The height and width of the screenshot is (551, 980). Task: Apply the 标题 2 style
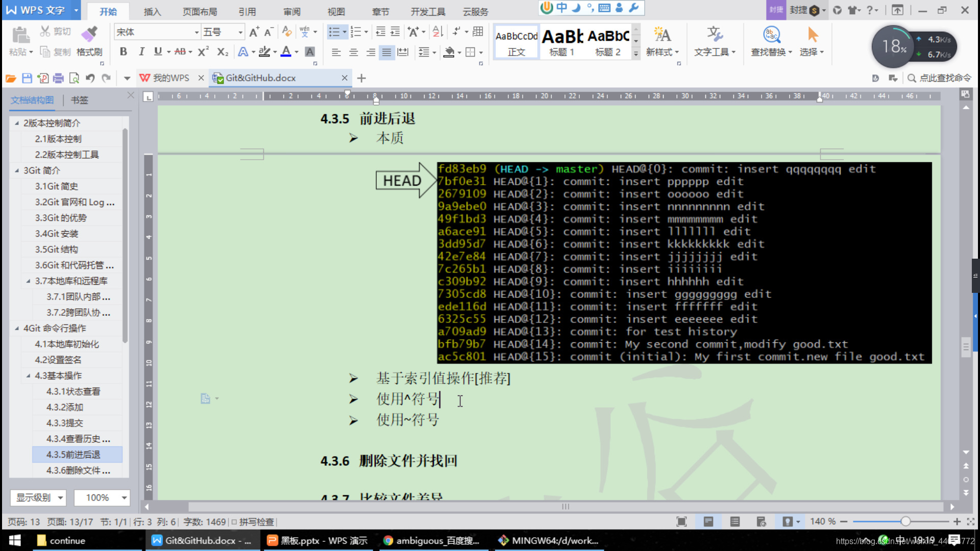tap(608, 42)
